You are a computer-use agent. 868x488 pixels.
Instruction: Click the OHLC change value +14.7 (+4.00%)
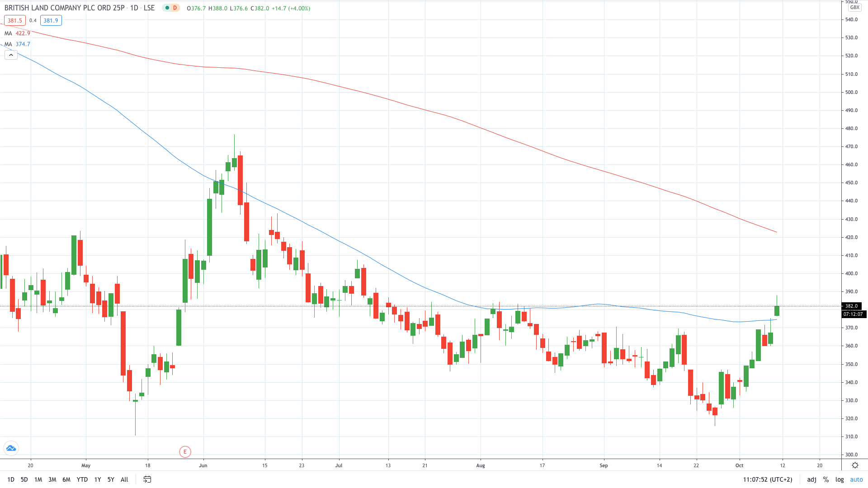(291, 8)
